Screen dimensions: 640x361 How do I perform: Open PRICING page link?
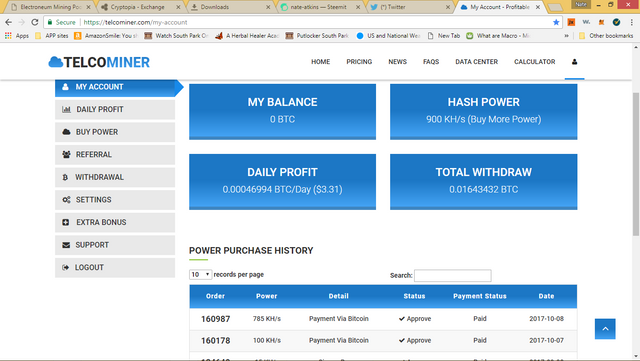point(359,62)
